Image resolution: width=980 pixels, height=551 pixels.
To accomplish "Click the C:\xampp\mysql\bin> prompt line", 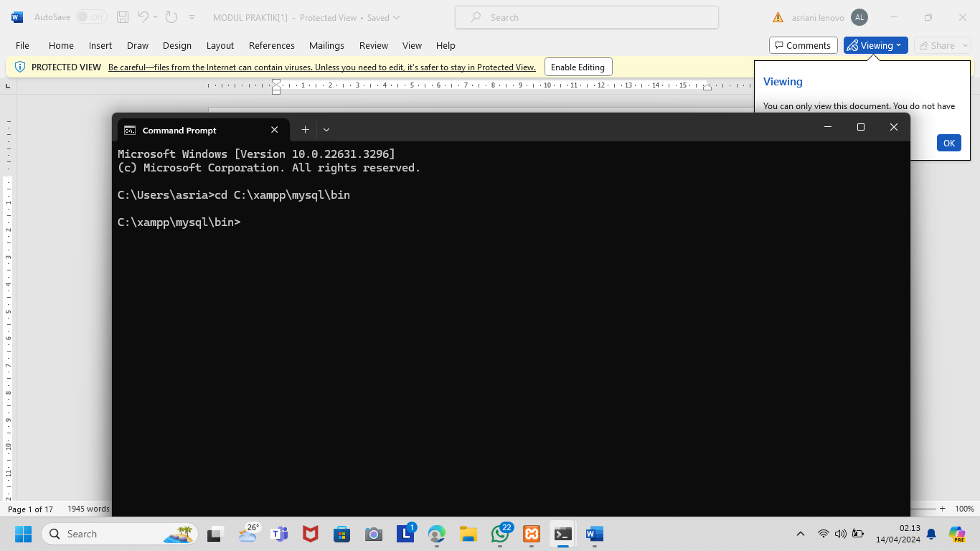I will (179, 222).
